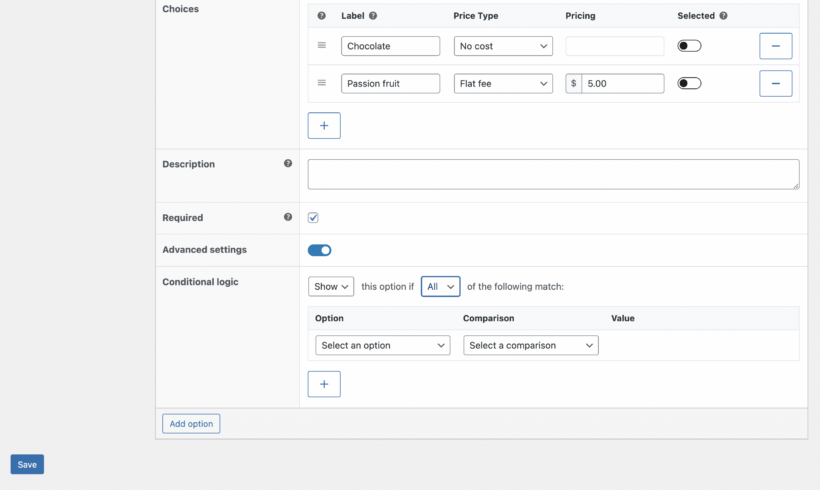Image resolution: width=820 pixels, height=490 pixels.
Task: Toggle Selected switch for Passion fruit
Action: tap(689, 83)
